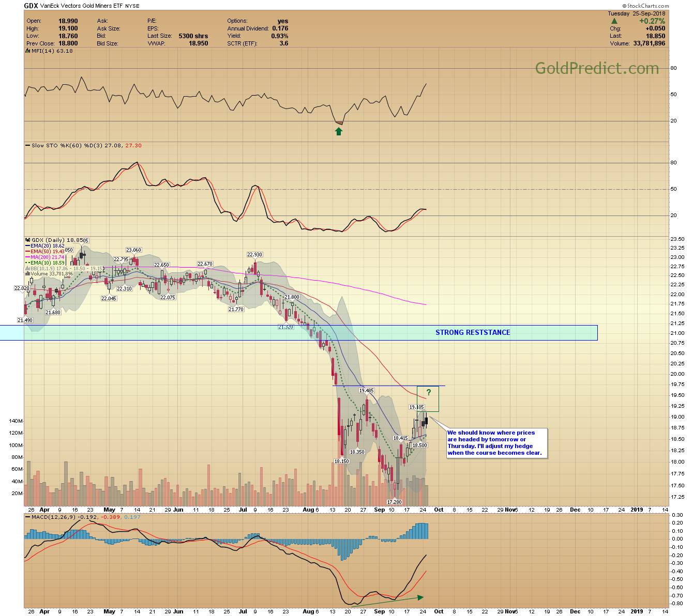
Task: Click the dash marker before Slow STO label
Action: (27, 146)
